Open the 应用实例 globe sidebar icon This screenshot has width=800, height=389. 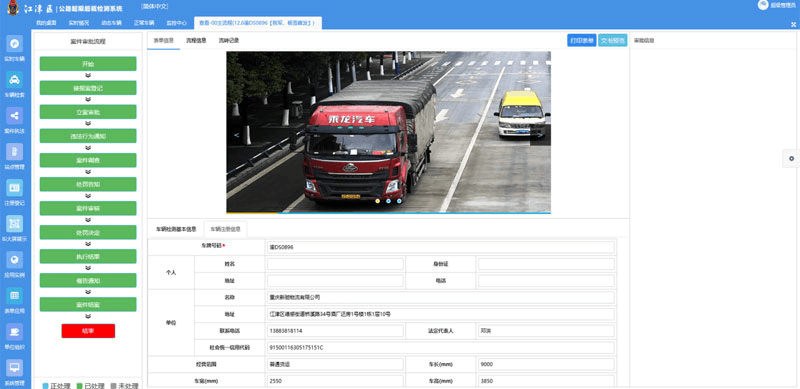[x=14, y=259]
